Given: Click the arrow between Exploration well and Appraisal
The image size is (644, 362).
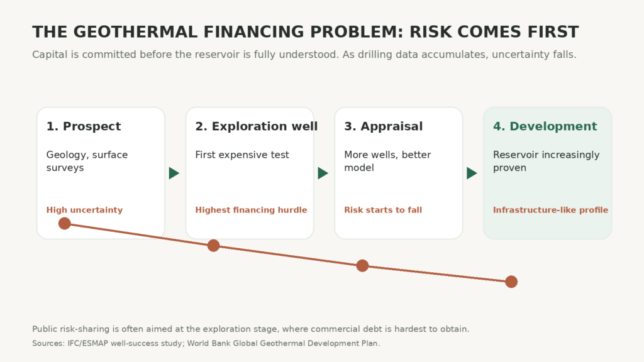Looking at the screenshot, I should pos(323,173).
